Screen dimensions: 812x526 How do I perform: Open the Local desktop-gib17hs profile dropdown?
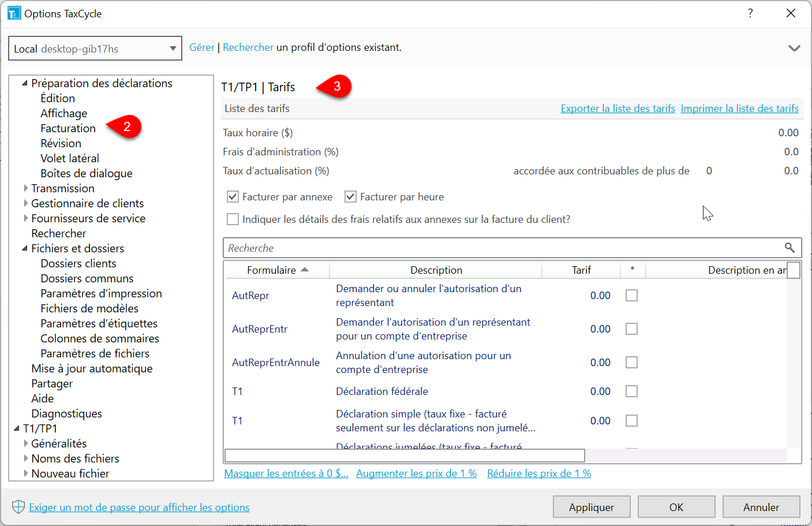coord(95,49)
